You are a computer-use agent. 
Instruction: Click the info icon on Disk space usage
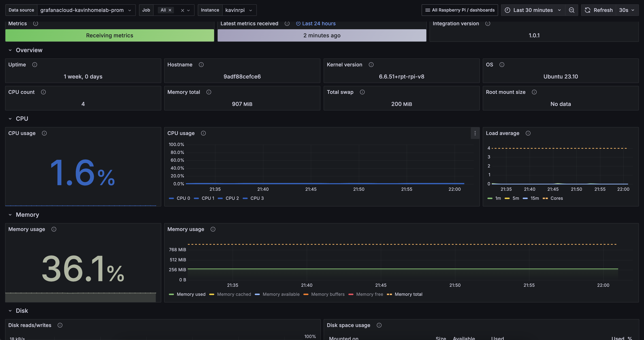click(x=379, y=325)
